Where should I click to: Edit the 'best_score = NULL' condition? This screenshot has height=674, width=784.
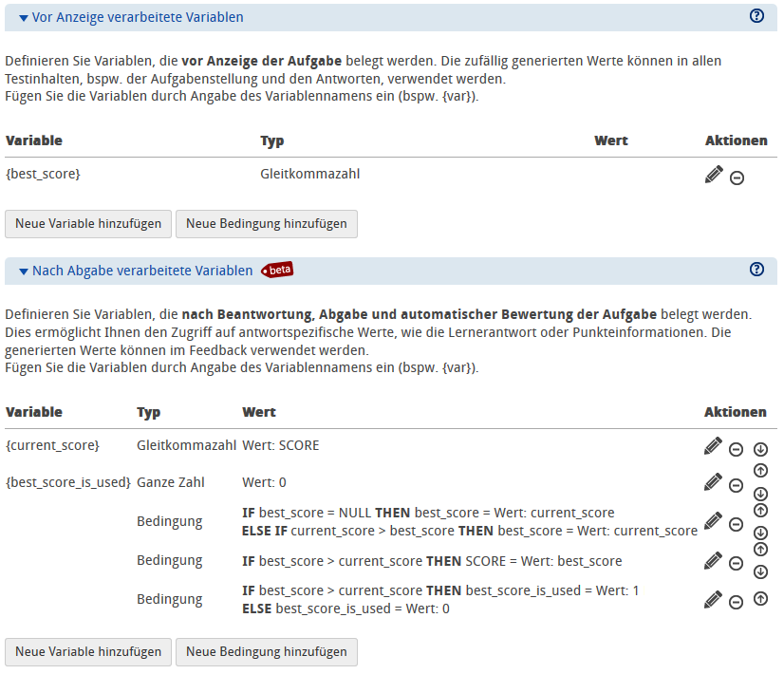point(714,521)
